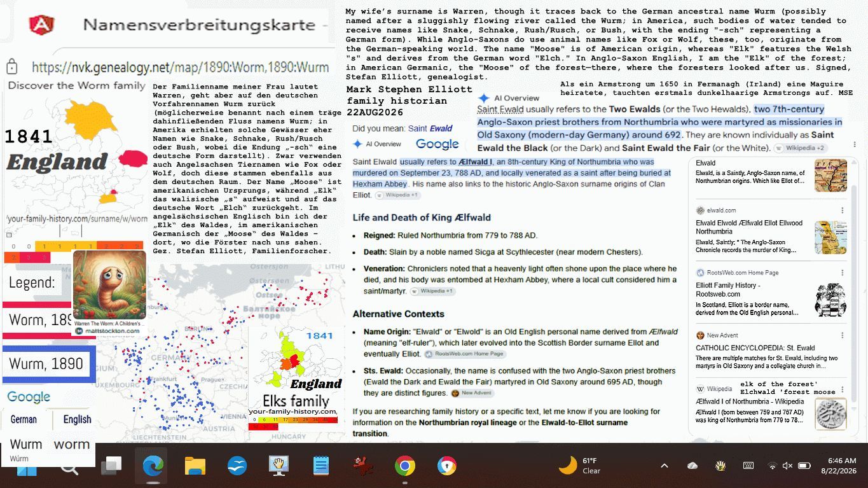This screenshot has width=868, height=488.
Task: Open the elwald.com favicon in the sources list
Action: click(700, 211)
